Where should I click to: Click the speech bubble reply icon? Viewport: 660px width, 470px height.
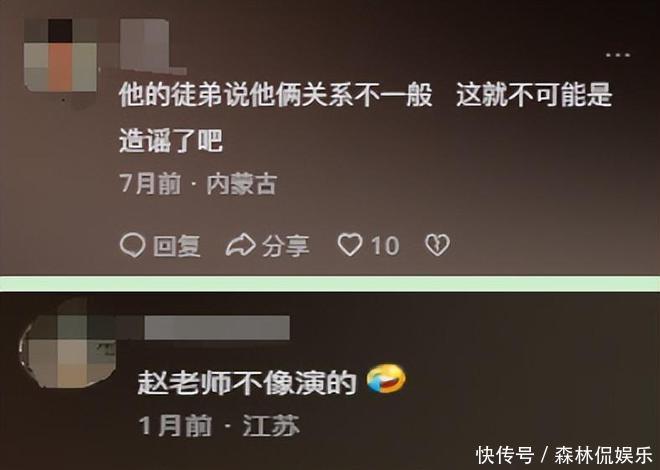point(133,245)
